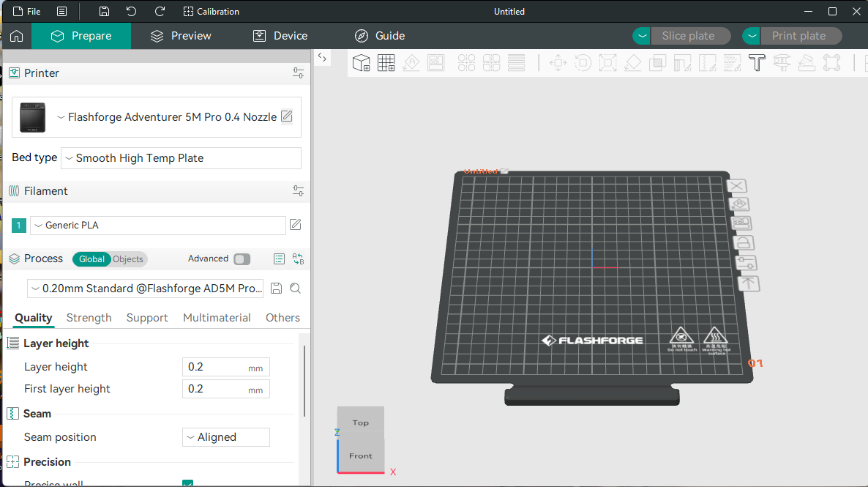
Task: Click the move plate to front arrow icon
Action: [749, 283]
